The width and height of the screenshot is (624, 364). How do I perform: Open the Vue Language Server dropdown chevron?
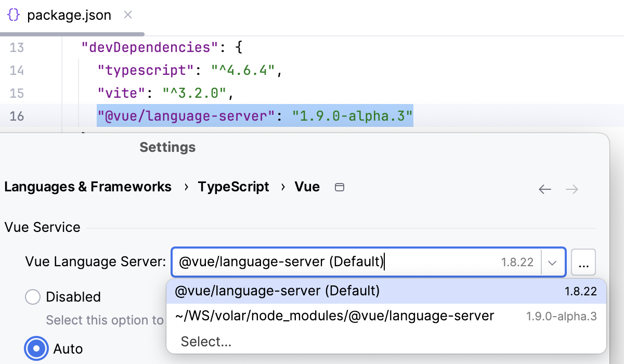(552, 262)
